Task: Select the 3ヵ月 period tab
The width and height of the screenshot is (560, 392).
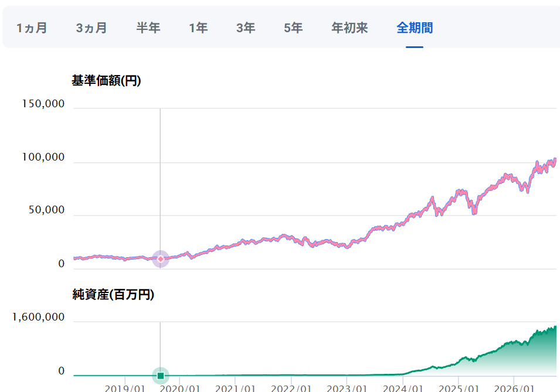Action: click(x=91, y=28)
